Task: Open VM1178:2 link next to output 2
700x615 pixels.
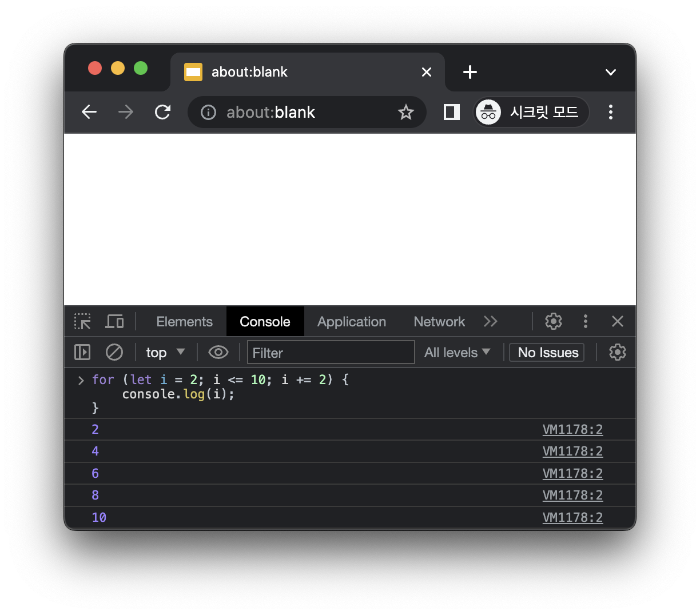Action: [x=572, y=430]
